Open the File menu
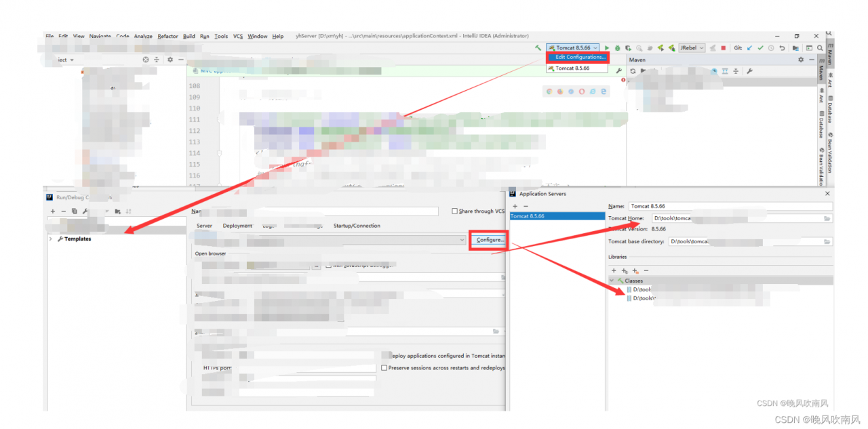Image resolution: width=868 pixels, height=429 pixels. [50, 36]
